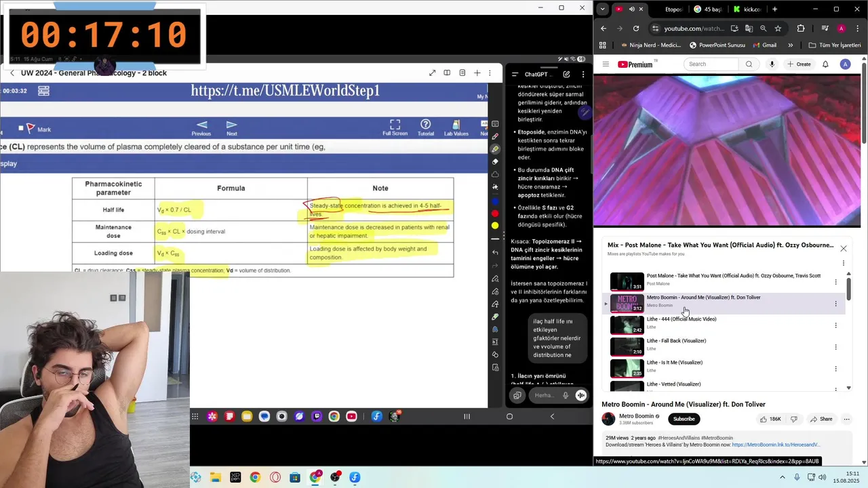Open Twitch app in tablet dock

pyautogui.click(x=317, y=416)
